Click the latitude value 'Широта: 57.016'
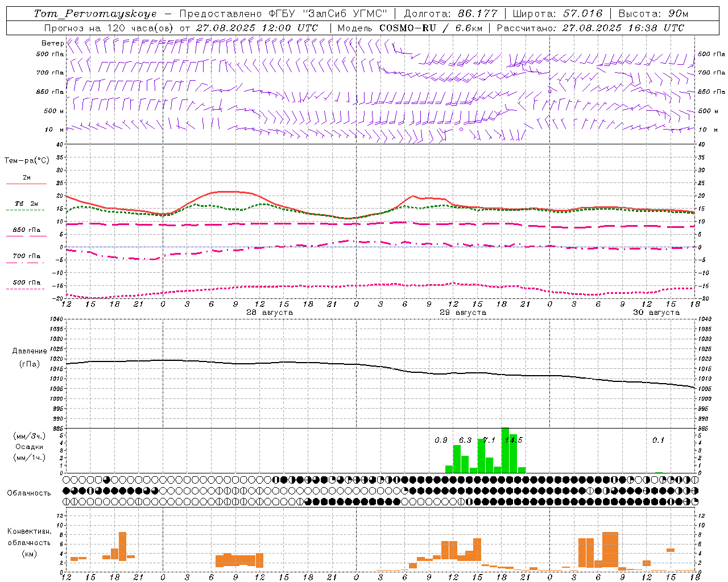 pyautogui.click(x=557, y=14)
